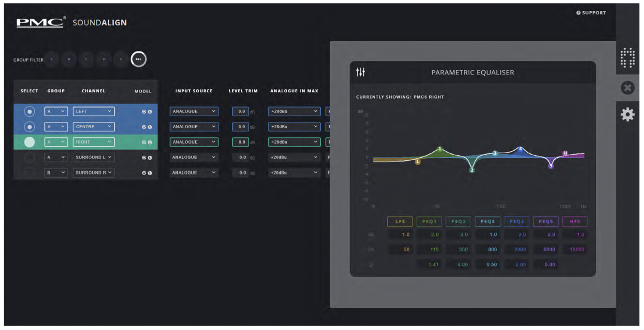Select EQ node 1 on the graph
Screen dimensions: 644x330
440,149
